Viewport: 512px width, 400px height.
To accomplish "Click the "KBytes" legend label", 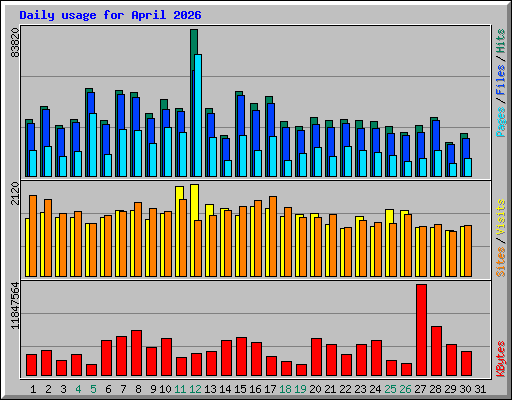I will click(x=500, y=359).
